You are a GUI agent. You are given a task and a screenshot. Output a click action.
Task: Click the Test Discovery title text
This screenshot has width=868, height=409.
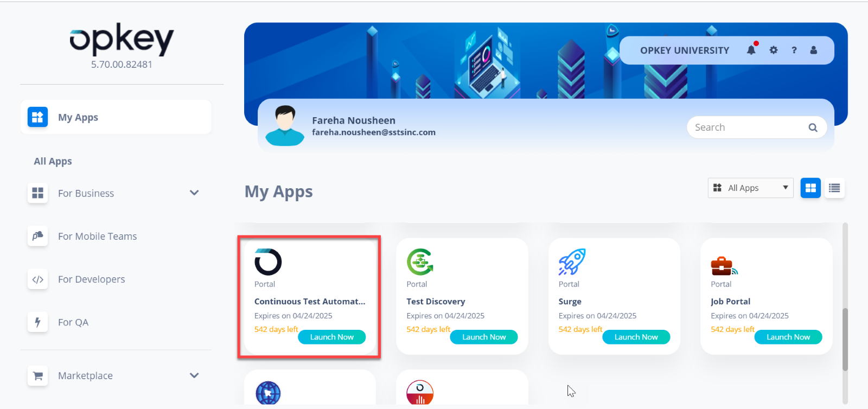[436, 302]
